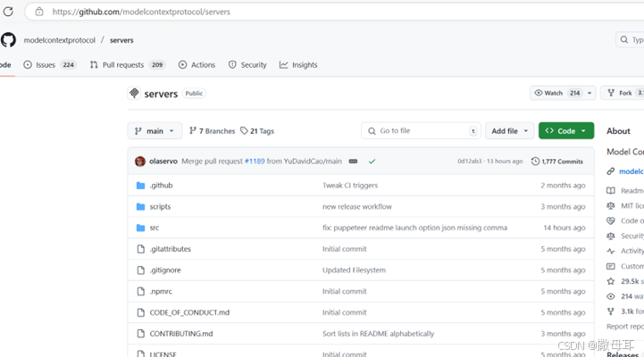Click the Code of conduct heart icon

[x=611, y=220]
